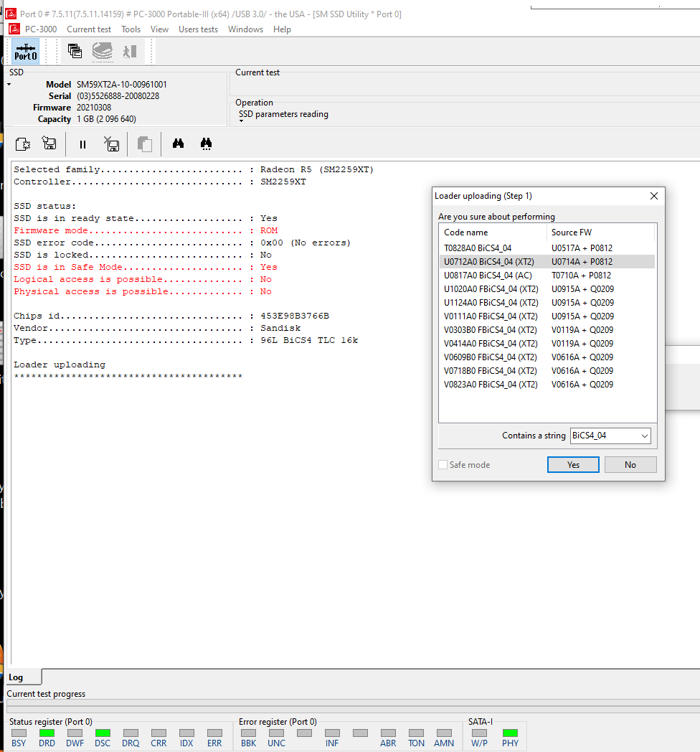This screenshot has width=700, height=752.
Task: Click the UNC error register indicator
Action: [x=276, y=733]
